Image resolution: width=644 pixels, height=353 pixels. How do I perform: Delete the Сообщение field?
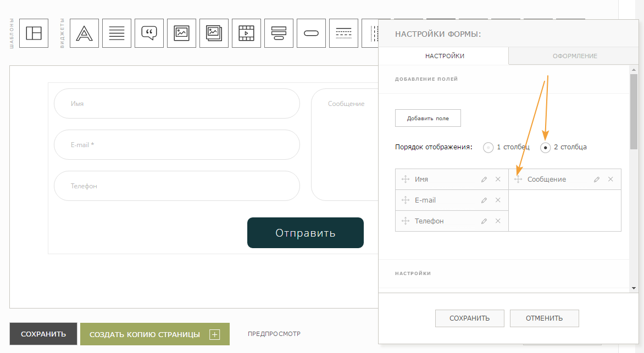tap(610, 180)
